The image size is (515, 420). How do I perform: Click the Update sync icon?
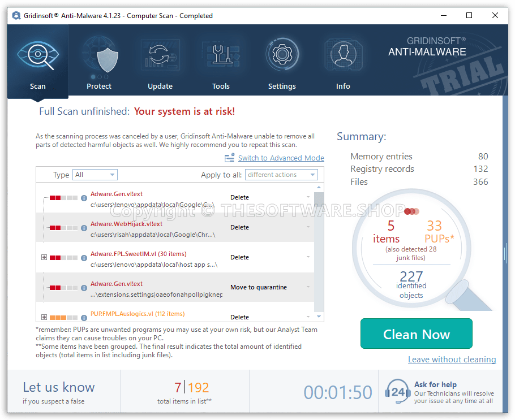(160, 54)
